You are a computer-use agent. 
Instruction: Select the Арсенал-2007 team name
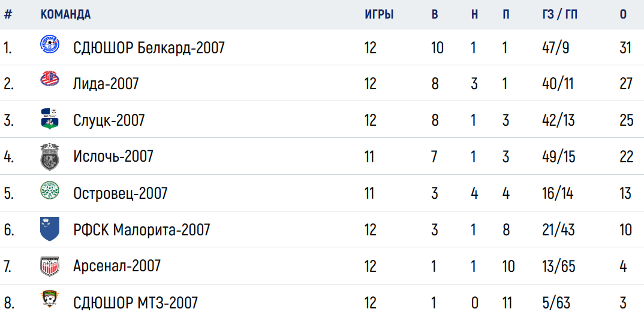pos(117,266)
